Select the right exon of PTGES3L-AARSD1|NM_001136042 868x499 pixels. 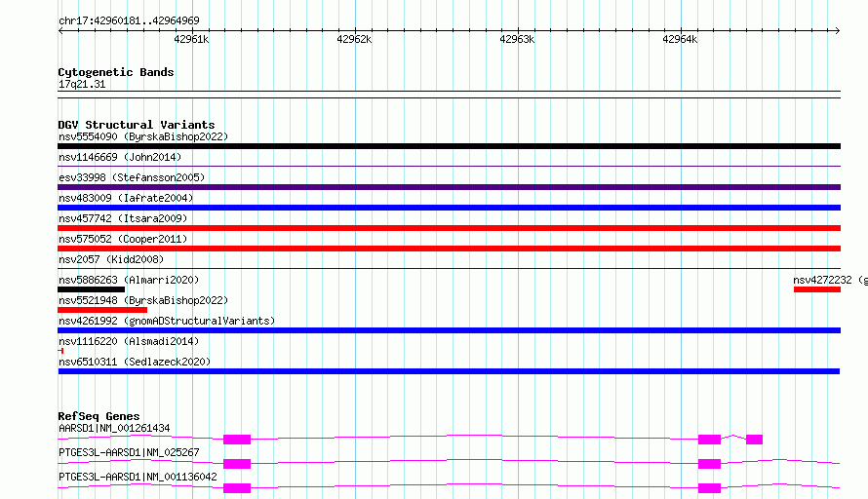[x=710, y=488]
